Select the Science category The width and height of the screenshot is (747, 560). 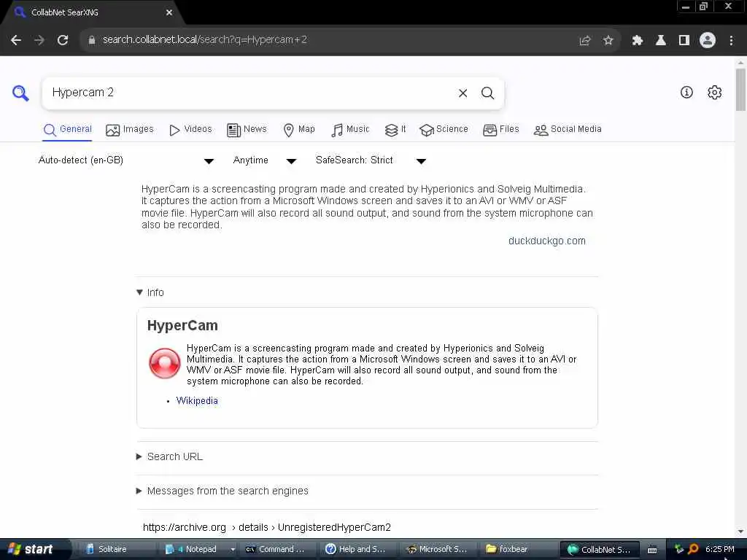click(x=444, y=130)
